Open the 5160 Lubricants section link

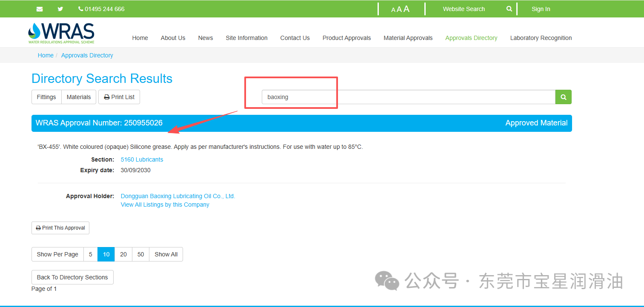click(x=142, y=159)
